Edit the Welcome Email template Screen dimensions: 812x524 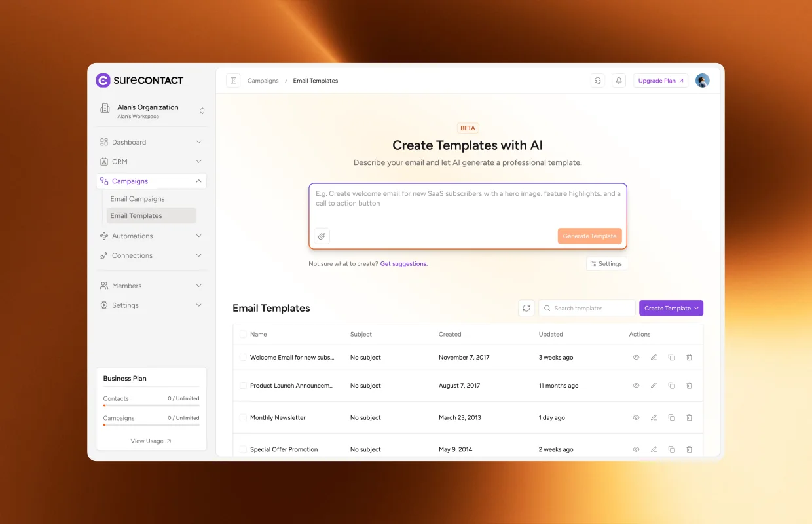[x=654, y=358]
